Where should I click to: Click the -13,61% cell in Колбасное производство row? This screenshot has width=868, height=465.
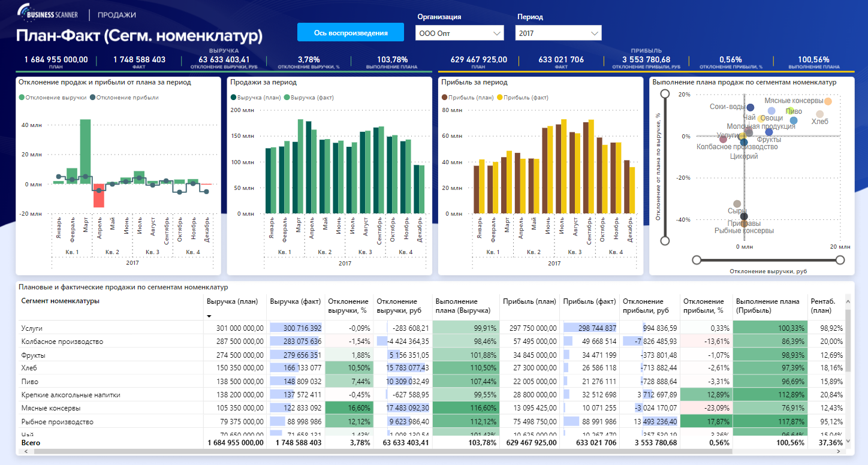[706, 341]
